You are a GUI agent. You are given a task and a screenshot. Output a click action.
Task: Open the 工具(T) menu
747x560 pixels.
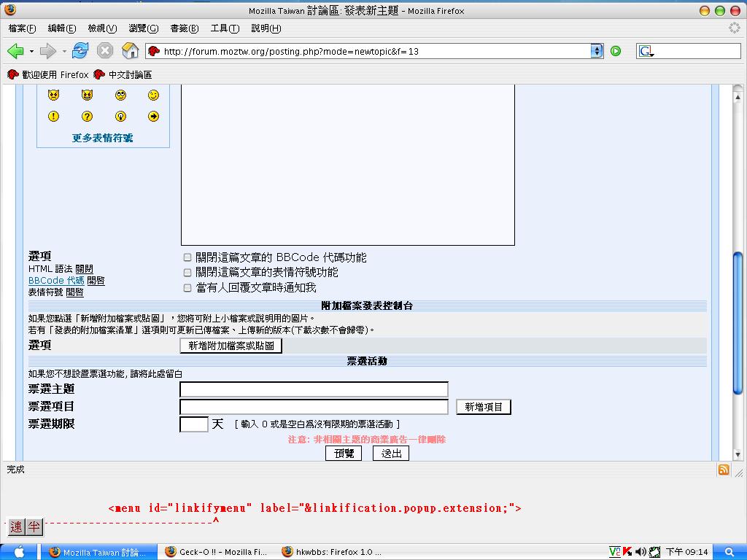pyautogui.click(x=225, y=28)
